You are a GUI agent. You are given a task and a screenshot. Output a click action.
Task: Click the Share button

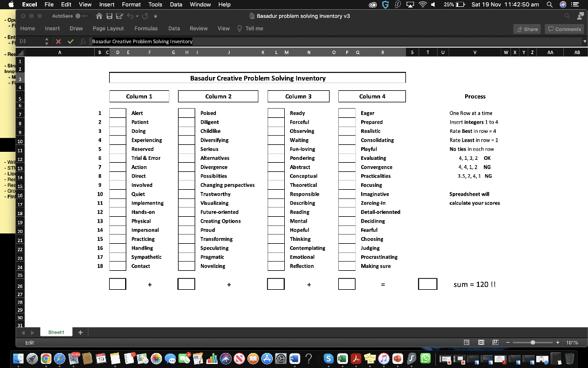point(526,28)
